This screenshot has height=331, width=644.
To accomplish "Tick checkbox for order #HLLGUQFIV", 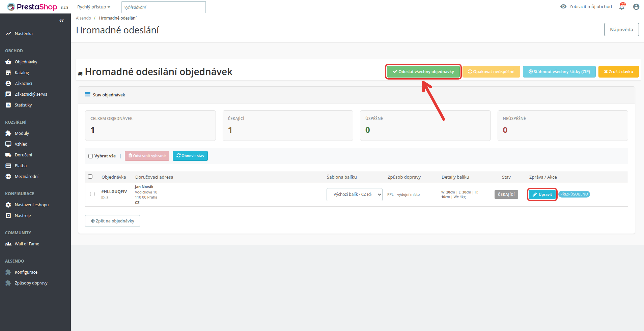I will coord(92,194).
